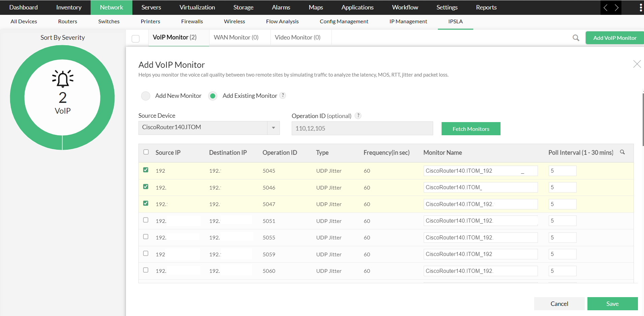Click the previous arrow in top navigation bar
644x316 pixels.
coord(606,7)
